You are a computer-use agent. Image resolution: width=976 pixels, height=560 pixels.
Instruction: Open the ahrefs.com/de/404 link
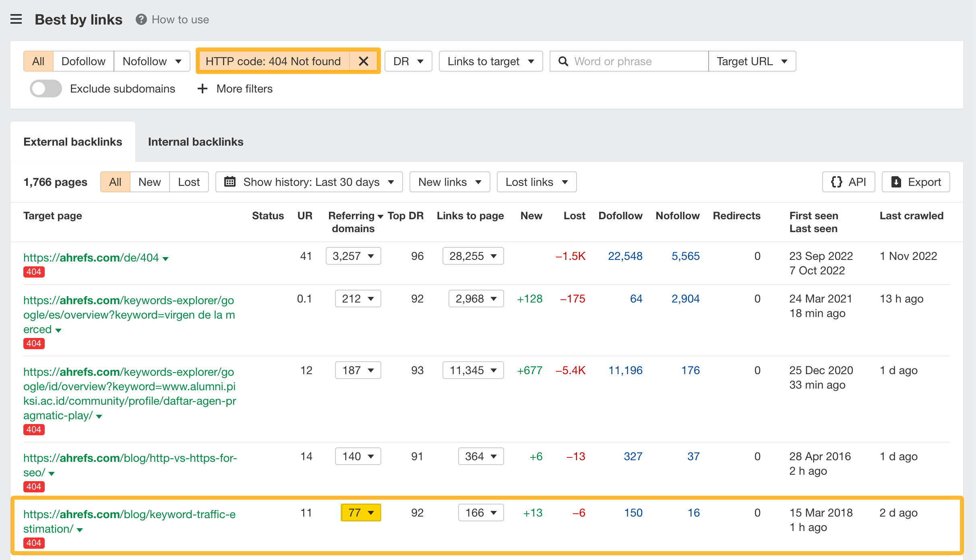(91, 257)
